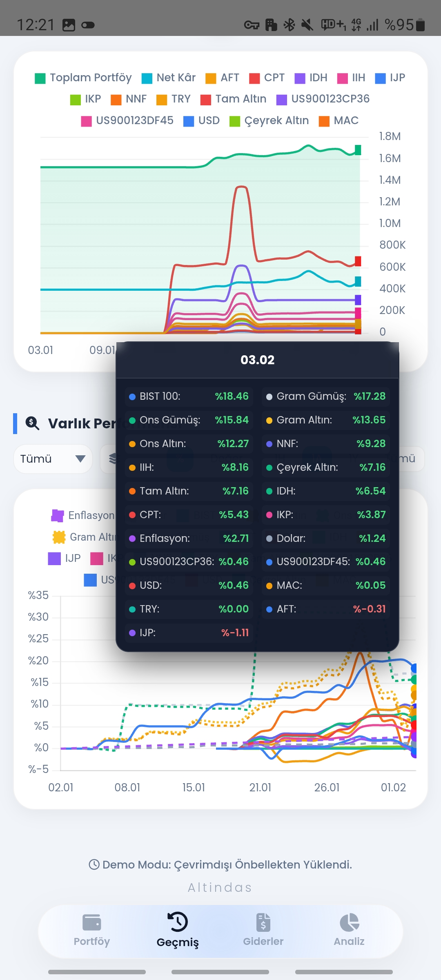Tap Demo Modu offline cache notice
This screenshot has width=441, height=980.
pyautogui.click(x=220, y=864)
